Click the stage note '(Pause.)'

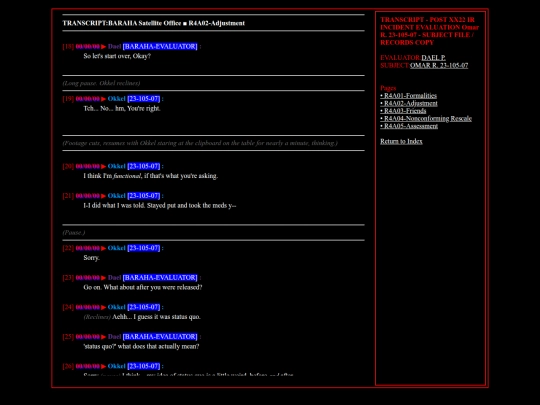pyautogui.click(x=74, y=233)
